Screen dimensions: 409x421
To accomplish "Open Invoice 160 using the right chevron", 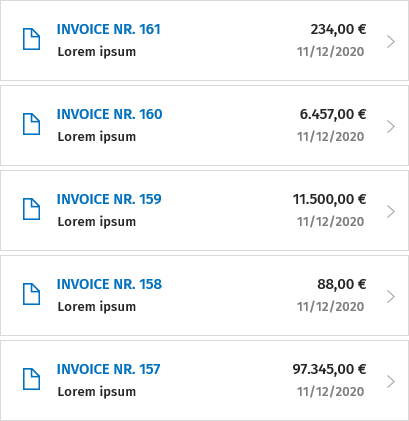I will point(391,127).
